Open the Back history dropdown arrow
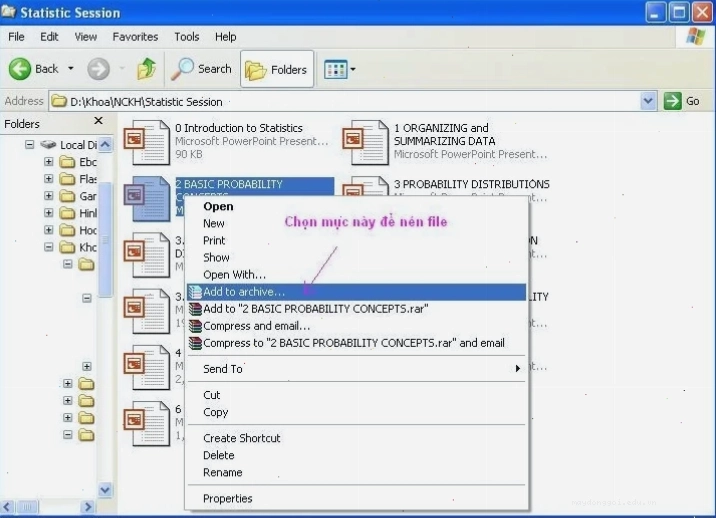The height and width of the screenshot is (519, 716). (x=71, y=68)
